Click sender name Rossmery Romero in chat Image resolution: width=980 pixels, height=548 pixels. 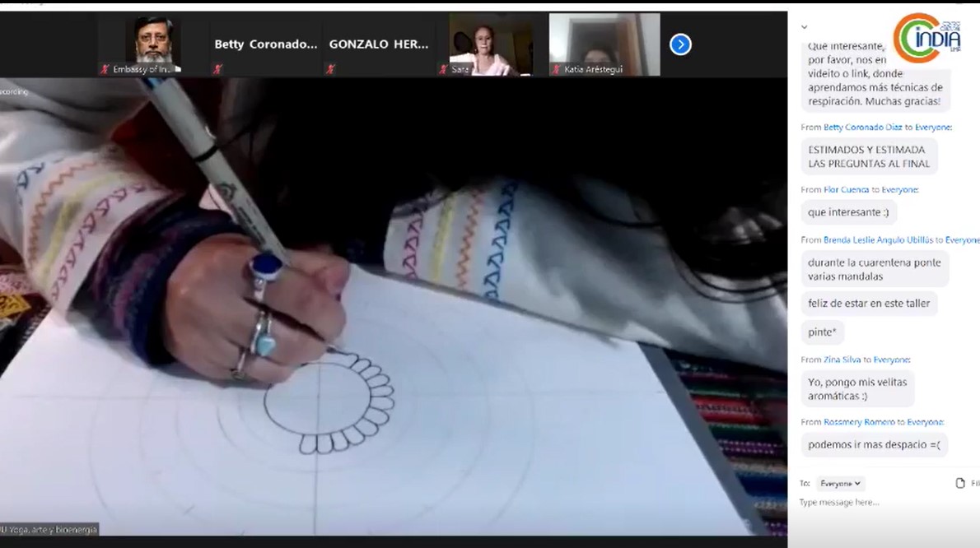859,422
